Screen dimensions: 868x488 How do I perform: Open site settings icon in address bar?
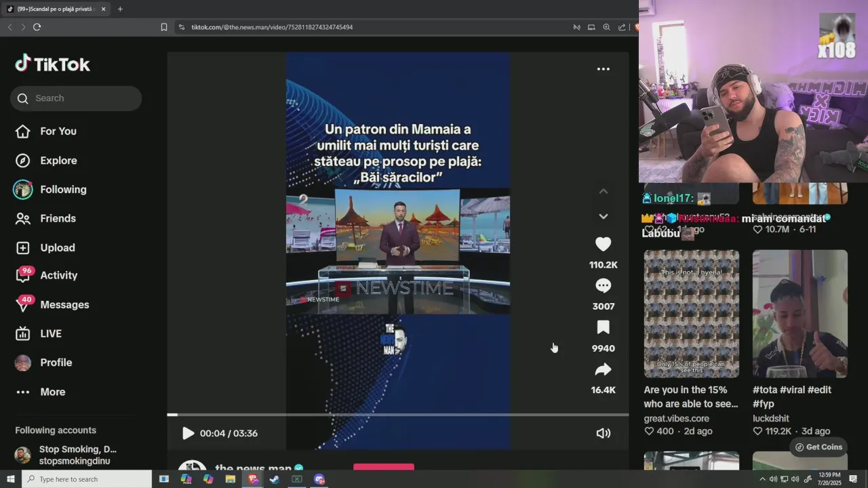point(181,27)
